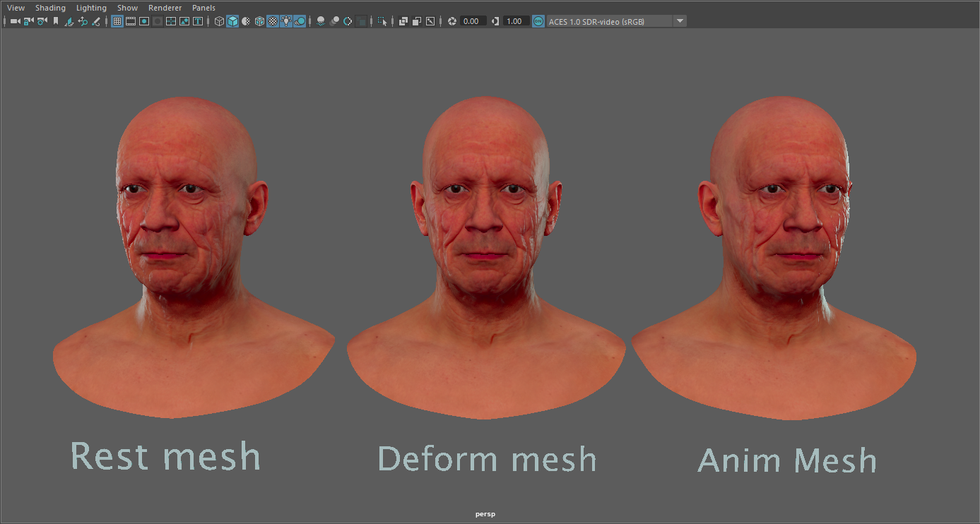Toggle the grid display icon
The width and height of the screenshot is (980, 524).
coord(117,21)
